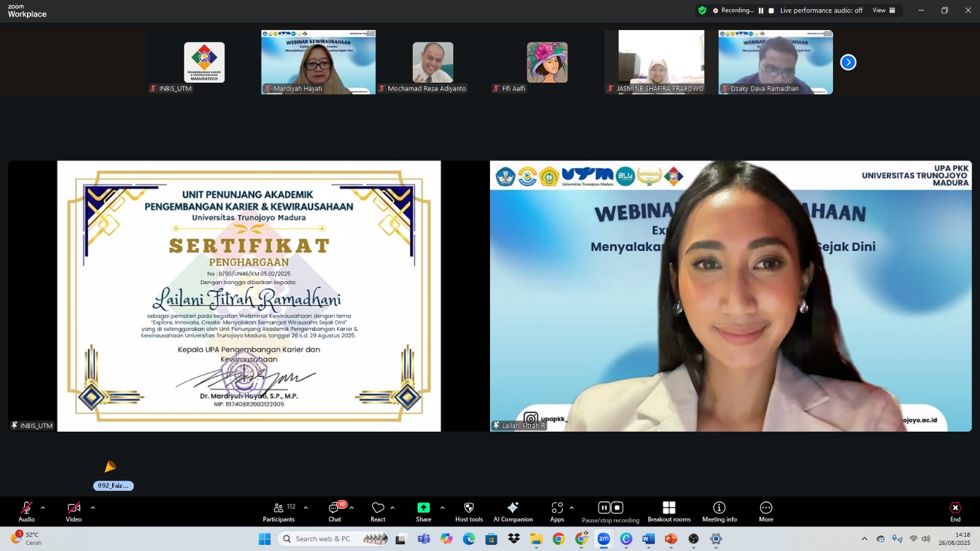Expand the Participants options arrow
Screen dimensions: 980x551
pos(306,508)
